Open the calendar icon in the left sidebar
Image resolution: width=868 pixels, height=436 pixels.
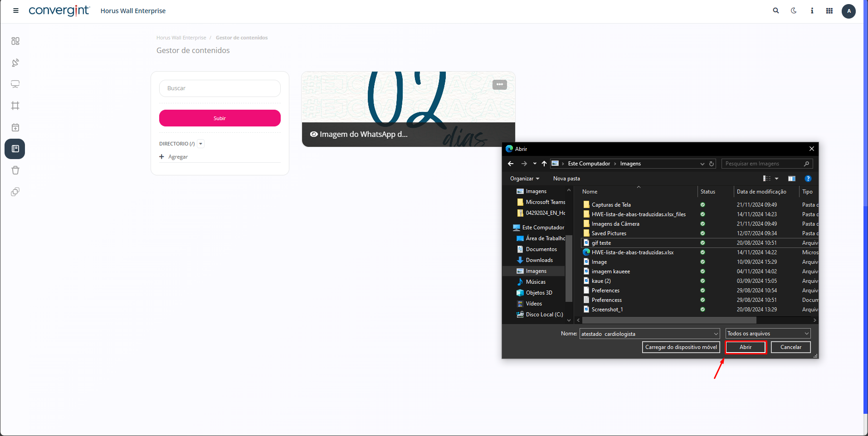[x=15, y=127]
